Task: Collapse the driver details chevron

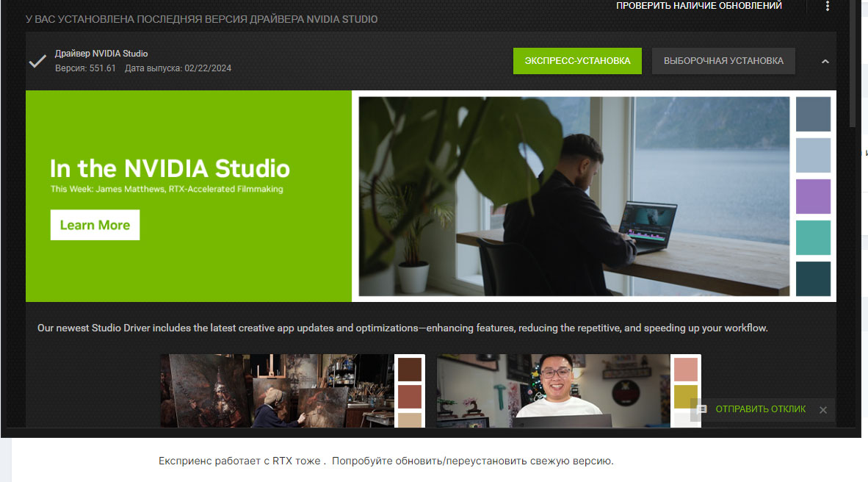Action: coord(825,62)
